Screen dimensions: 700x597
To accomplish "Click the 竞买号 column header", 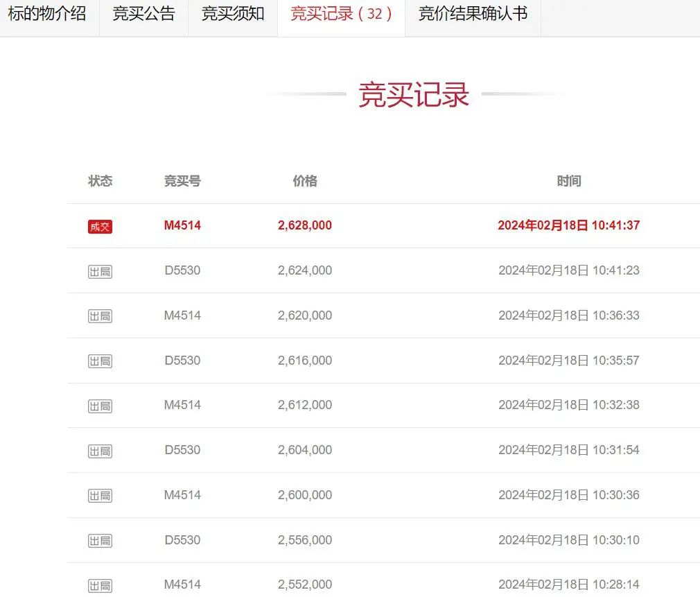I will point(182,181).
